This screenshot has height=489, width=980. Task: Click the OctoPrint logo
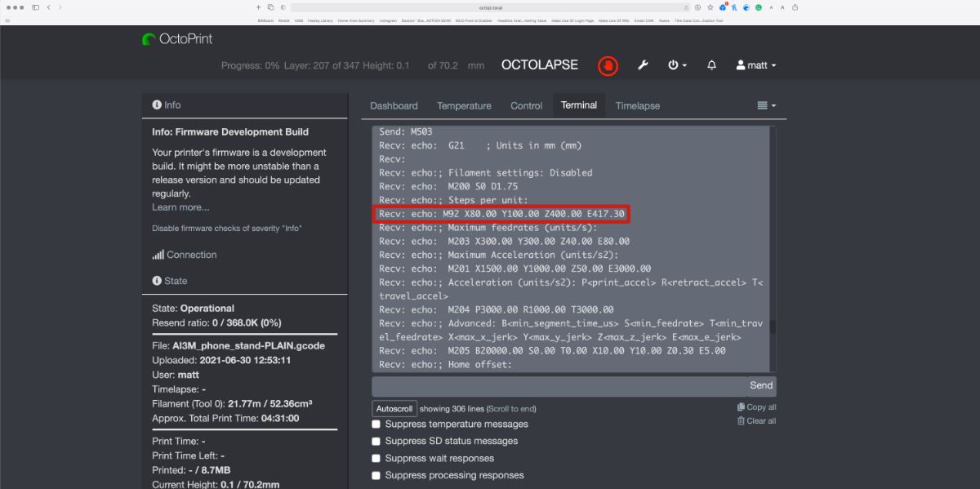(x=177, y=38)
